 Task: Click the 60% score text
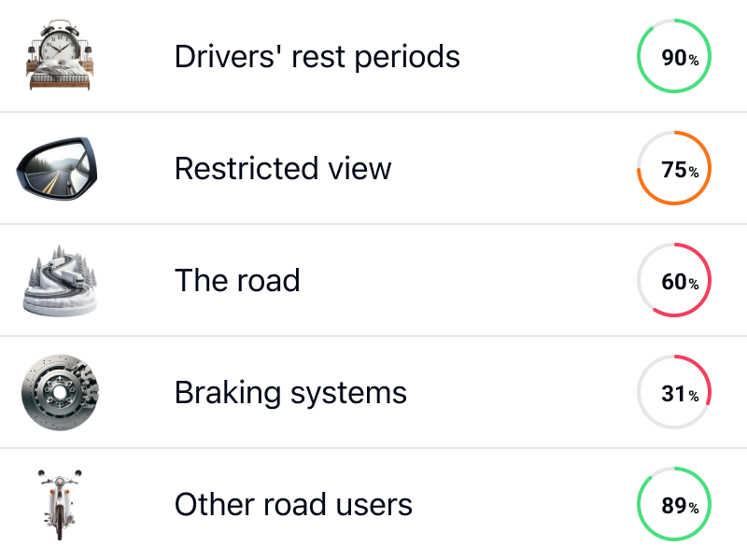[x=680, y=282]
